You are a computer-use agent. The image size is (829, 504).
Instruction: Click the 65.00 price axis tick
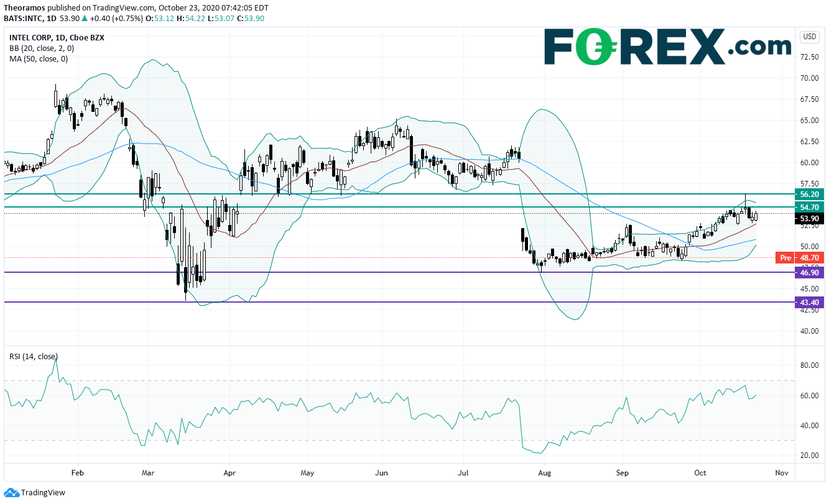click(809, 120)
